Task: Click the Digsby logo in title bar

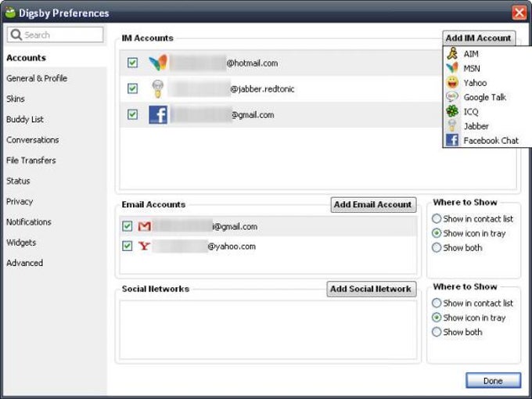Action: (10, 13)
